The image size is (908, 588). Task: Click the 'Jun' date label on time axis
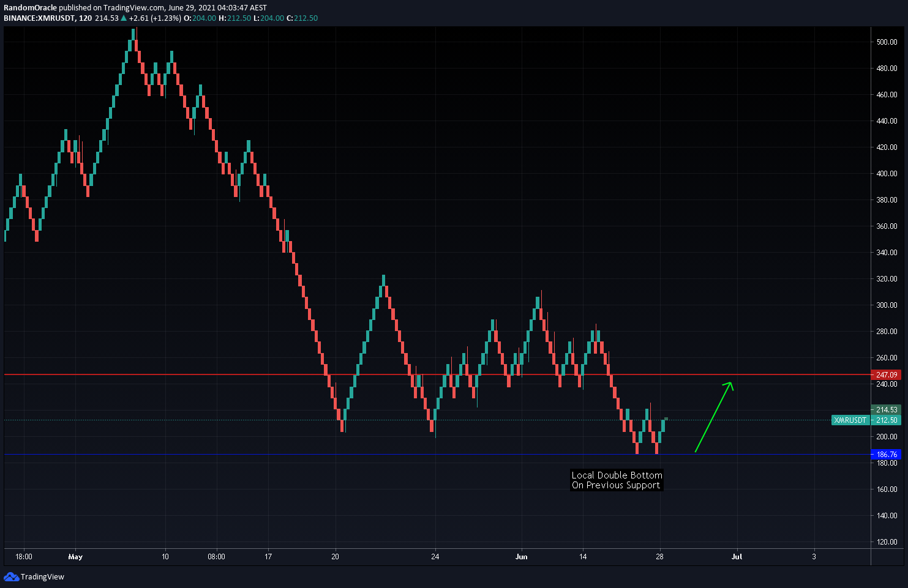tap(522, 557)
